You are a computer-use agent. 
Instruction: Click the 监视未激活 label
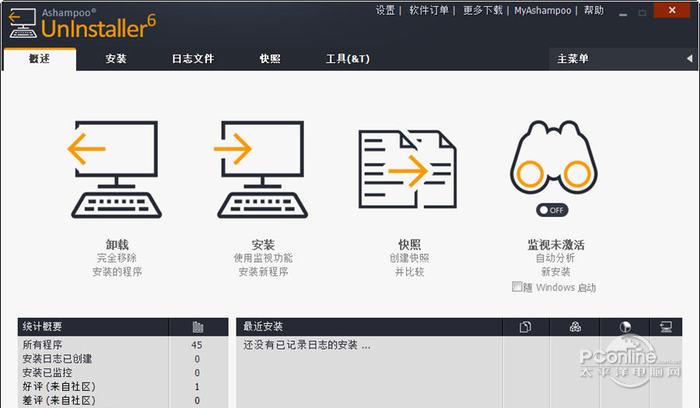[556, 245]
